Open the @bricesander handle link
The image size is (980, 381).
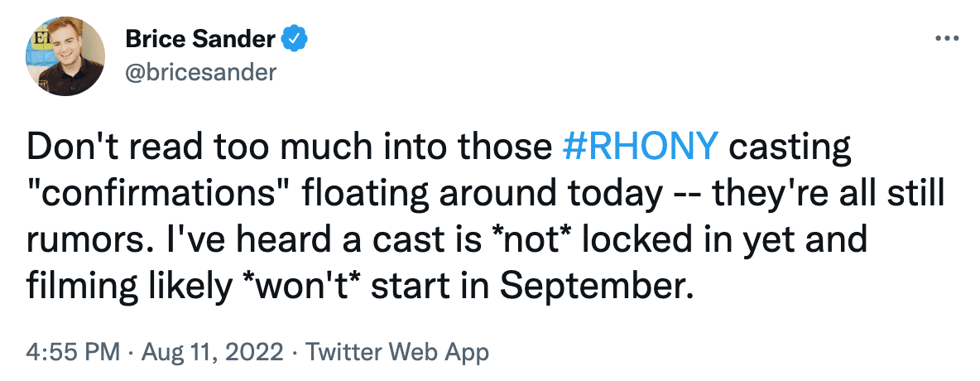click(200, 72)
